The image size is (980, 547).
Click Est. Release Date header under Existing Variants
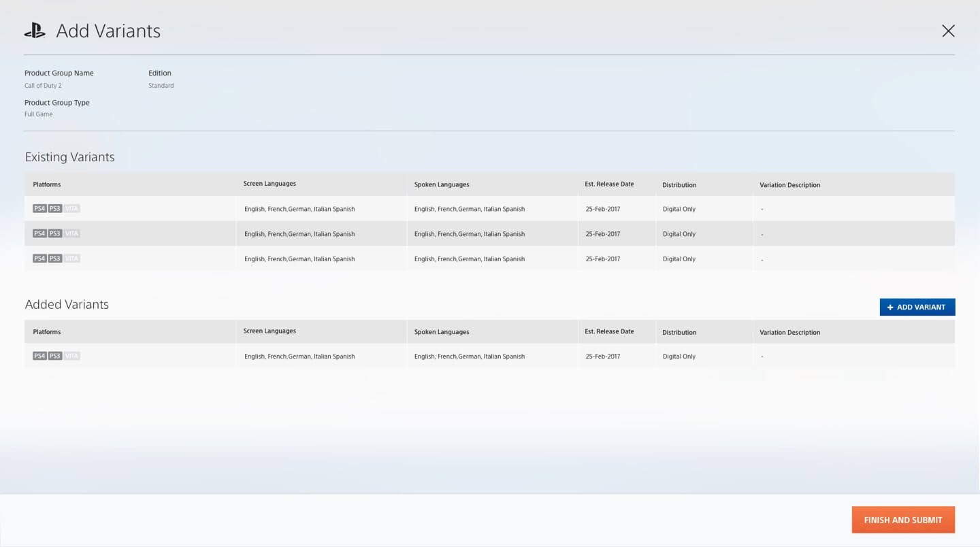(x=609, y=184)
